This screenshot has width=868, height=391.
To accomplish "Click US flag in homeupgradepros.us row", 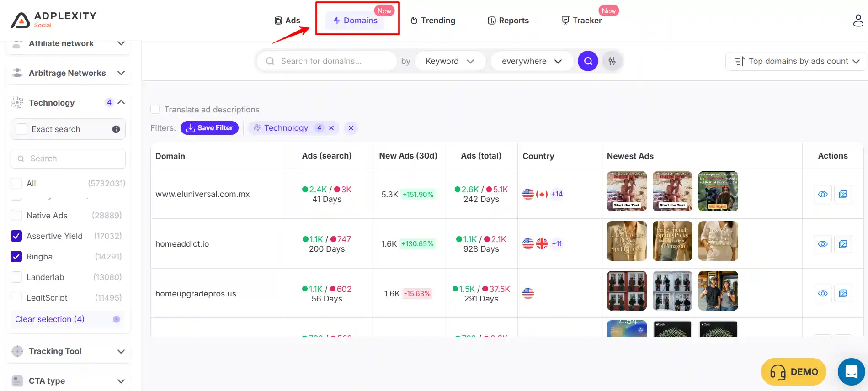I will coord(528,293).
